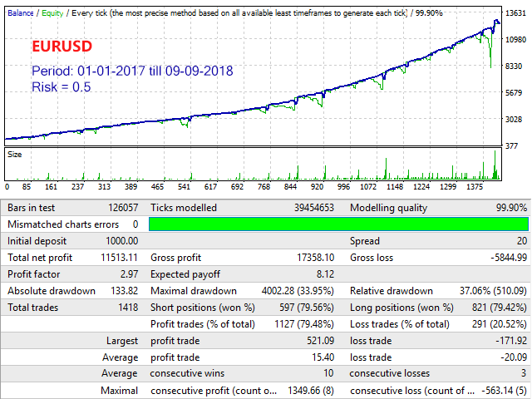Click Relative drawdown value 37.06% (510.09)
The image size is (532, 399).
(493, 291)
